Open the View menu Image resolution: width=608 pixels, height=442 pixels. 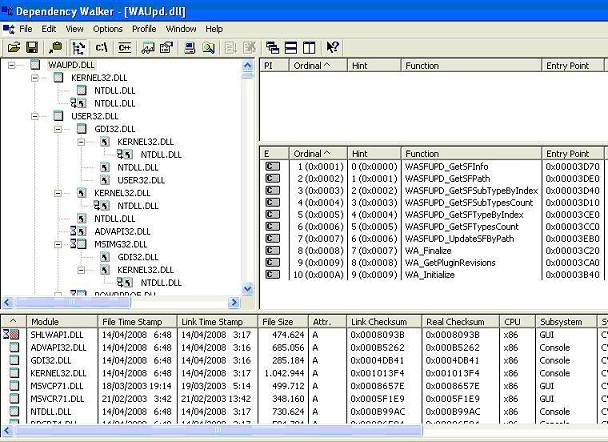[x=74, y=29]
